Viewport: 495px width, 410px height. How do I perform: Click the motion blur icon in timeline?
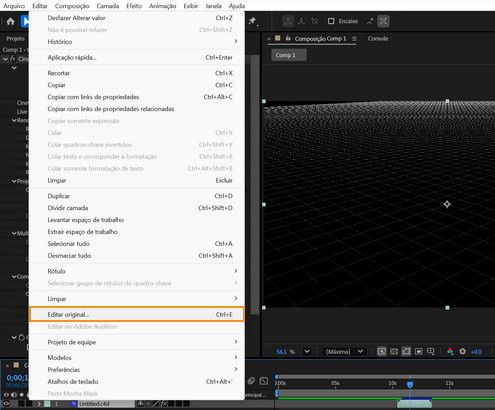(251, 381)
